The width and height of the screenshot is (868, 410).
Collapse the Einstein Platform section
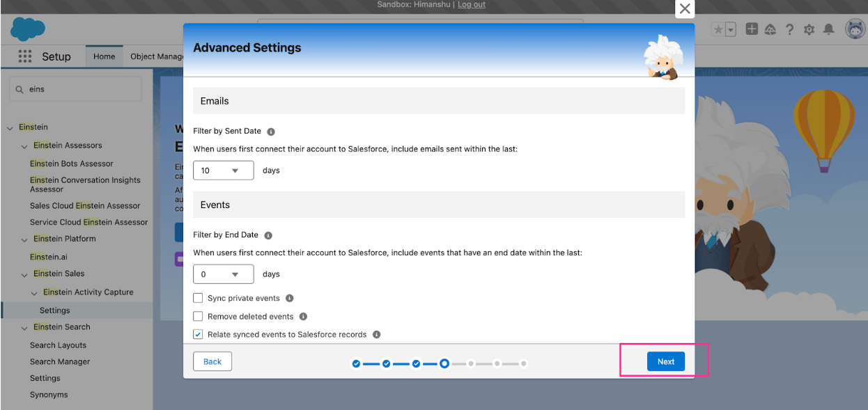pyautogui.click(x=24, y=239)
